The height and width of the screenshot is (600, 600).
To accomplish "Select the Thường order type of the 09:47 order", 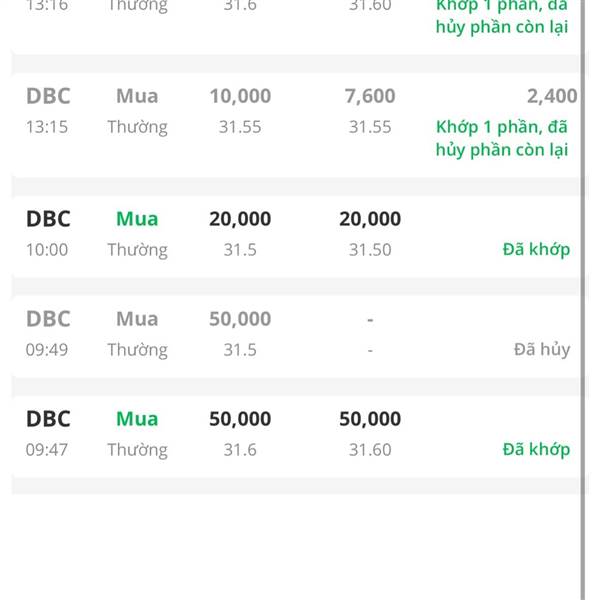I will pos(137,450).
